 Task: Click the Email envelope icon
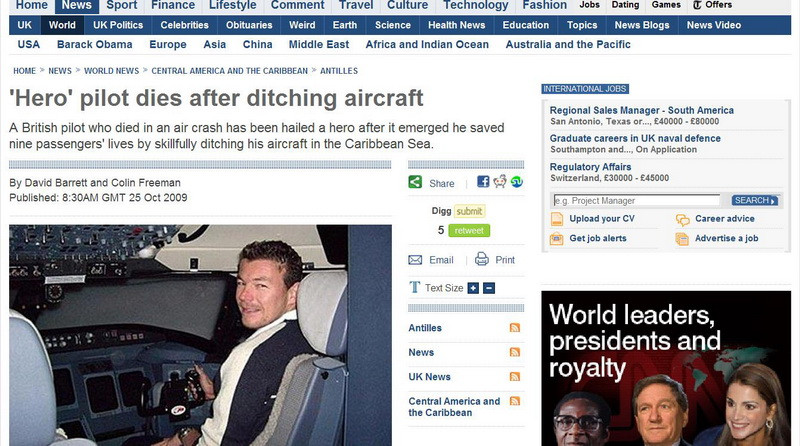pos(415,260)
